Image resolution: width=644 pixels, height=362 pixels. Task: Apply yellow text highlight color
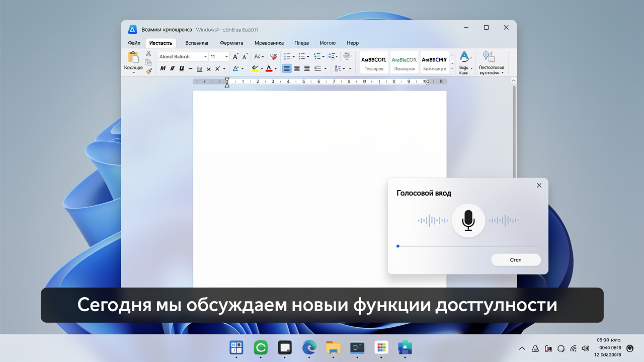coord(255,69)
